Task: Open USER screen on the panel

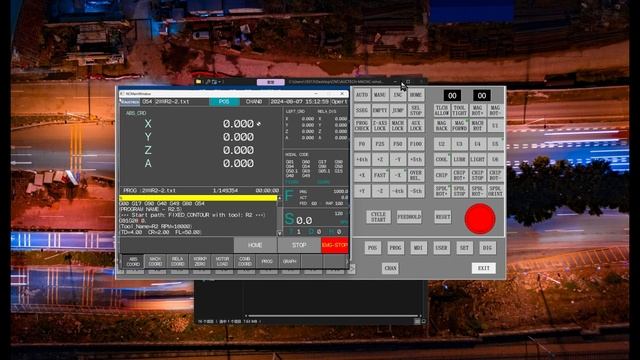Action: pyautogui.click(x=441, y=248)
